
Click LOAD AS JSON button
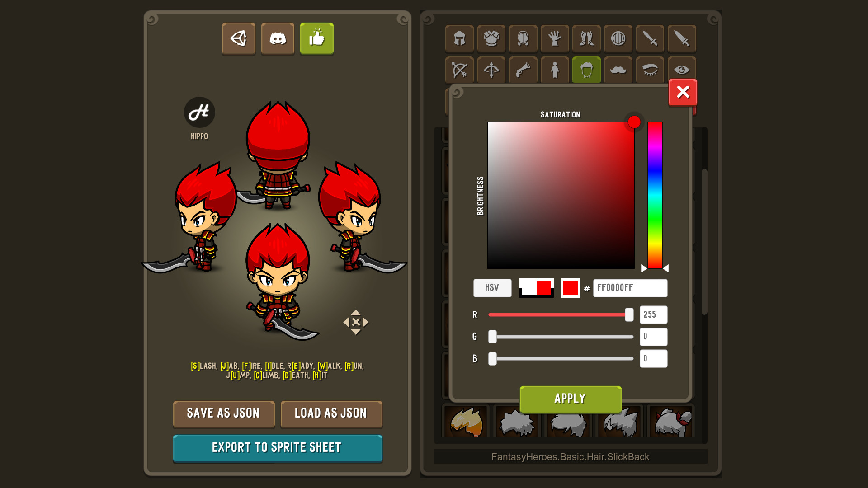pos(330,412)
